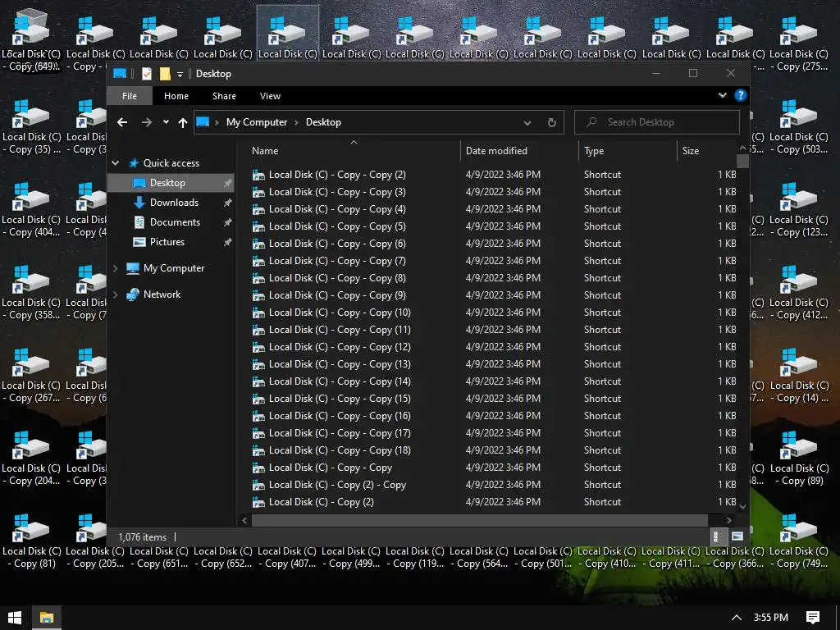Switch to the Share ribbon tab
Viewport: 840px width, 630px height.
point(224,96)
